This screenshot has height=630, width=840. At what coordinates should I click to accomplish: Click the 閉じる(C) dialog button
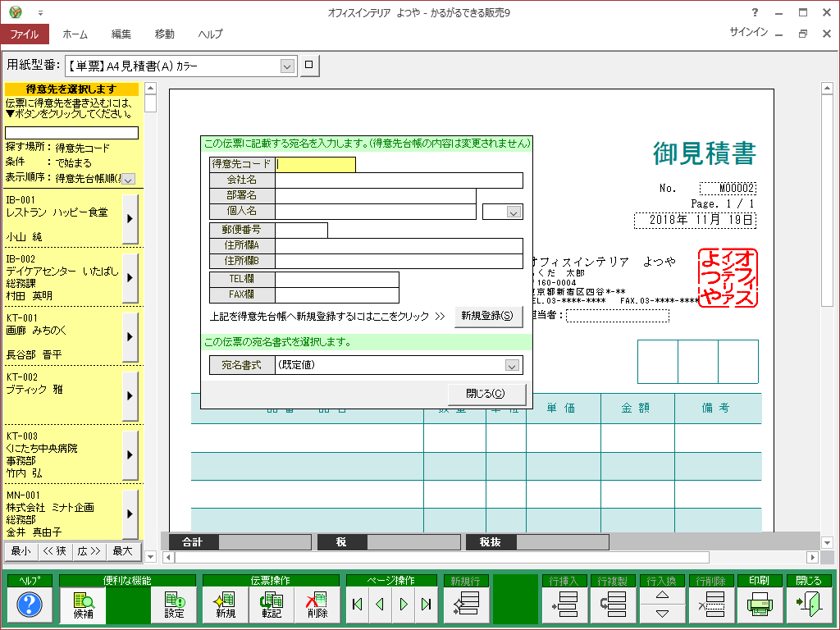pyautogui.click(x=486, y=394)
